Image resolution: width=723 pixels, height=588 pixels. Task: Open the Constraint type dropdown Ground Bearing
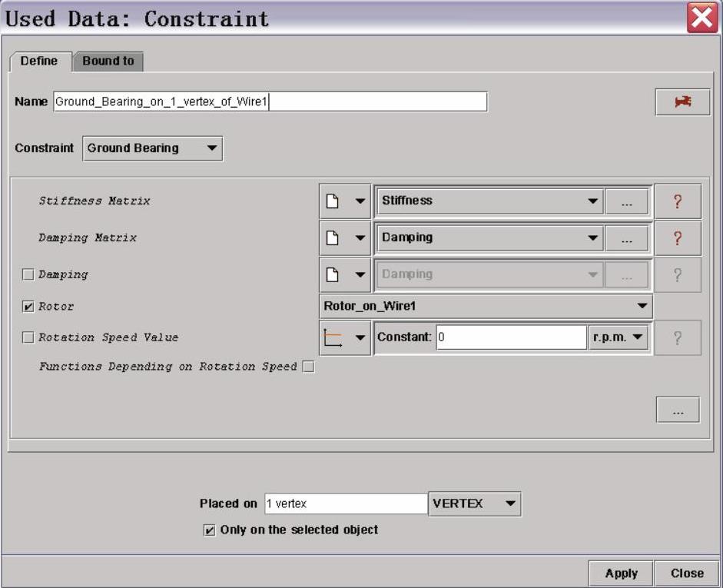152,148
